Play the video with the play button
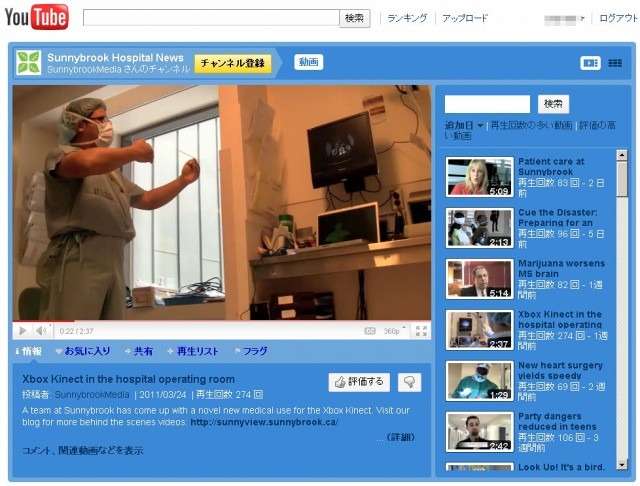Screen dimensions: 640x486 [x=23, y=331]
